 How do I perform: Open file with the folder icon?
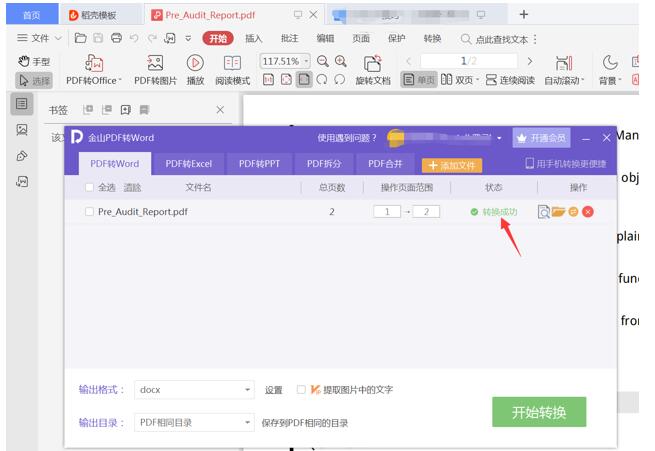(80, 38)
